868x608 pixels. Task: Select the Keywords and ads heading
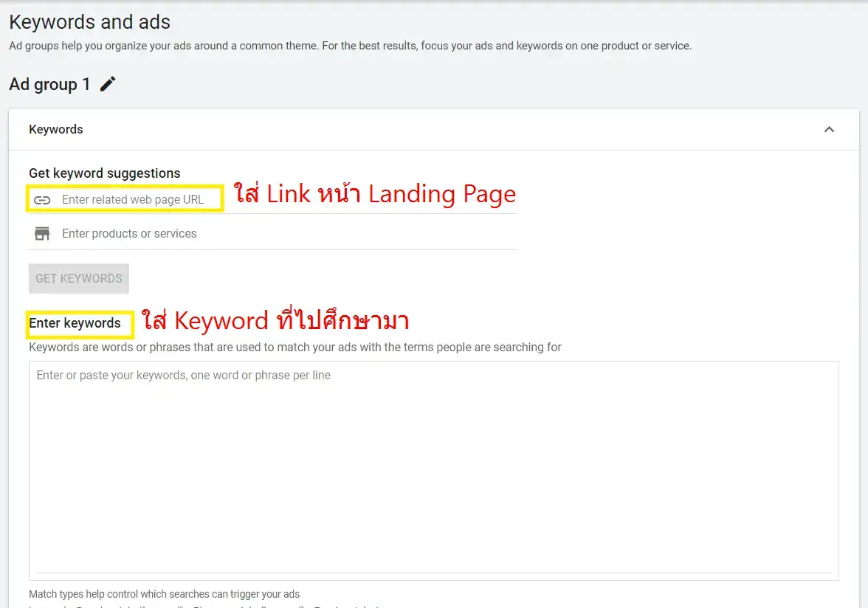90,22
